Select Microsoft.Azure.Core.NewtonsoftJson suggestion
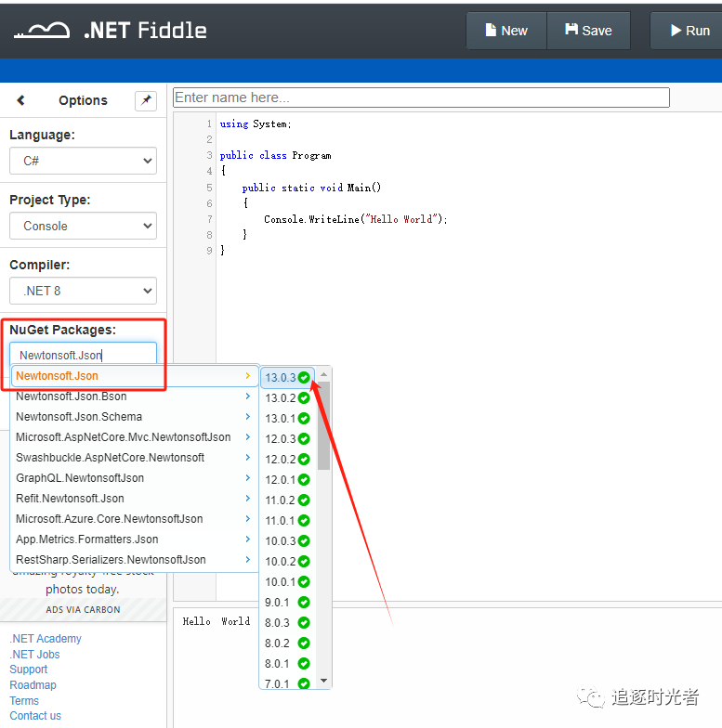The width and height of the screenshot is (722, 728). [x=134, y=518]
